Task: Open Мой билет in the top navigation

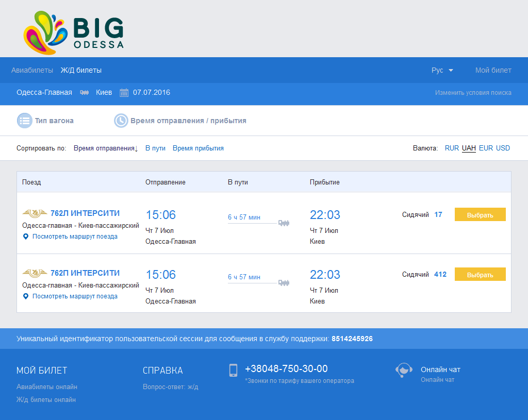Action: (493, 70)
